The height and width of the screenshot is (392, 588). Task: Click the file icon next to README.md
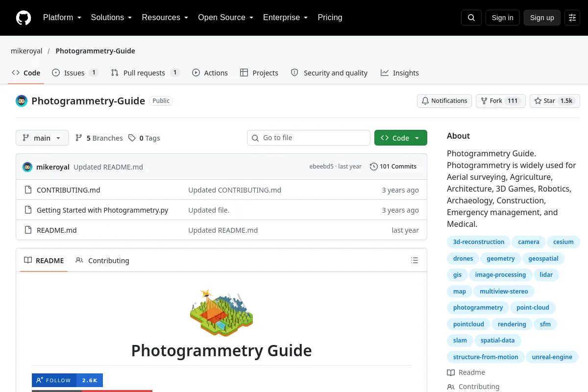point(28,230)
